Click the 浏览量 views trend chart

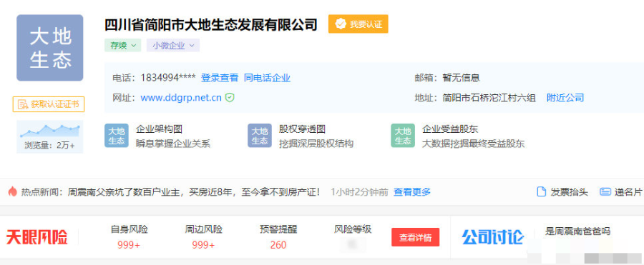(49, 131)
